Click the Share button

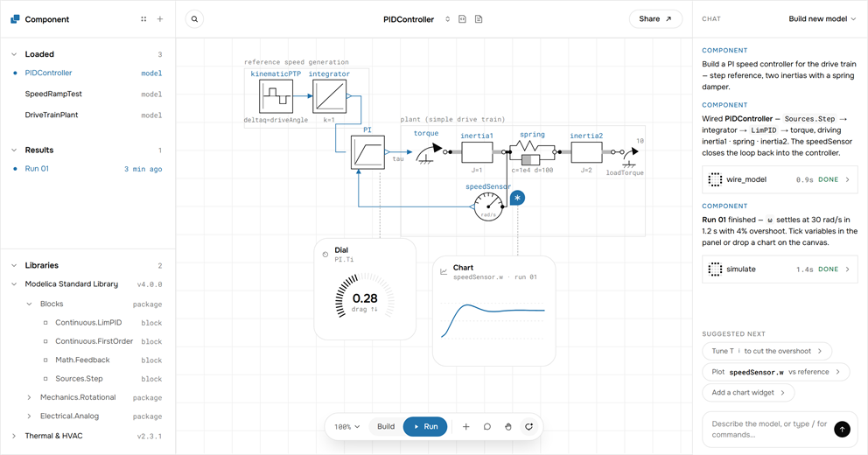click(655, 19)
